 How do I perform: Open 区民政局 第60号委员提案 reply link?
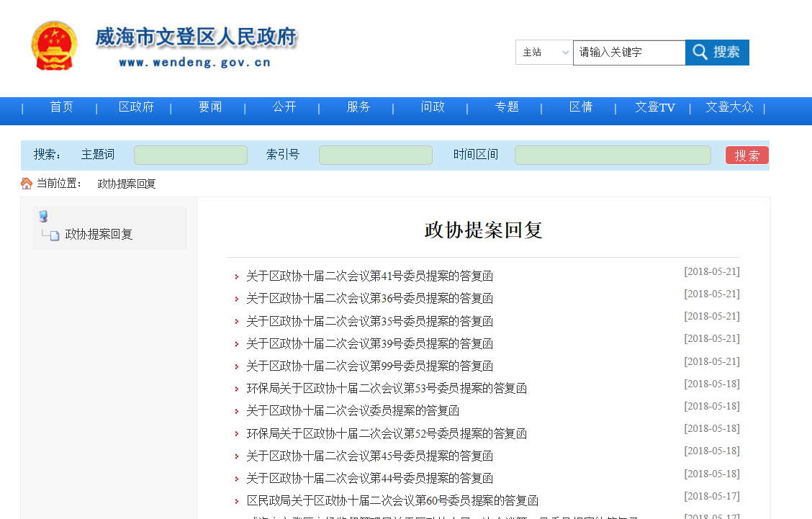[x=392, y=501]
